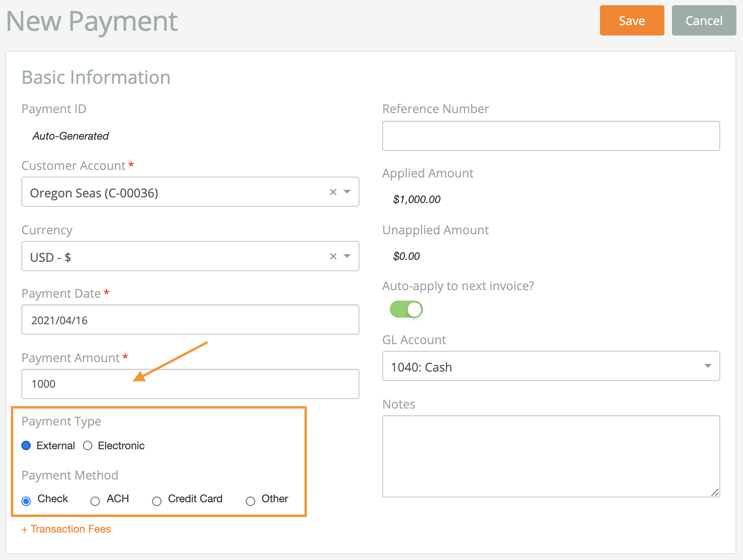
Task: Choose Other payment method
Action: pos(251,501)
